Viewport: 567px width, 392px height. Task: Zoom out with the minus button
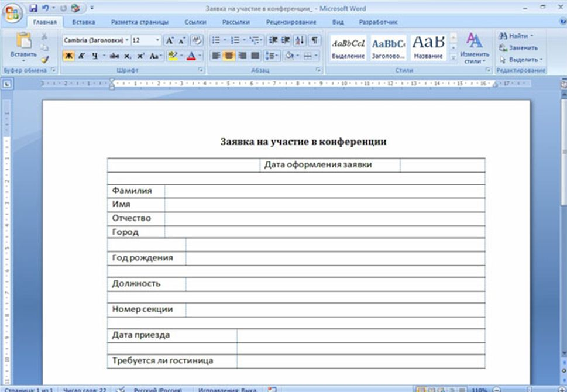[497, 390]
